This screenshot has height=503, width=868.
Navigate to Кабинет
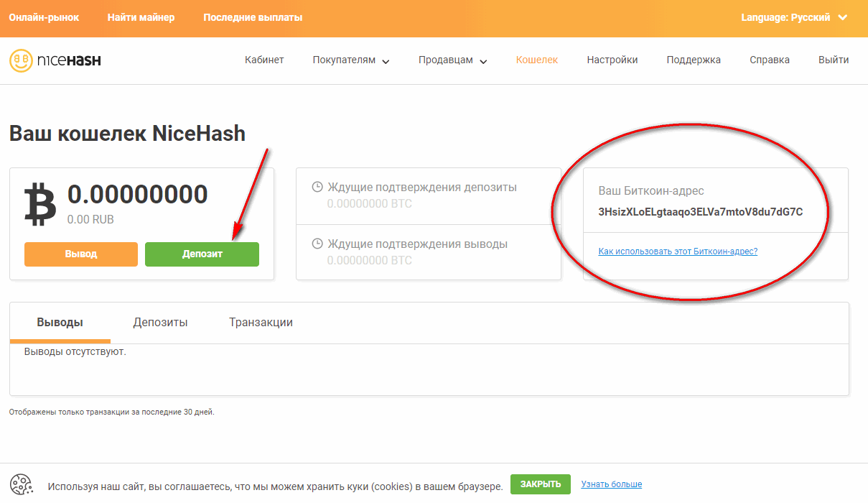click(264, 60)
